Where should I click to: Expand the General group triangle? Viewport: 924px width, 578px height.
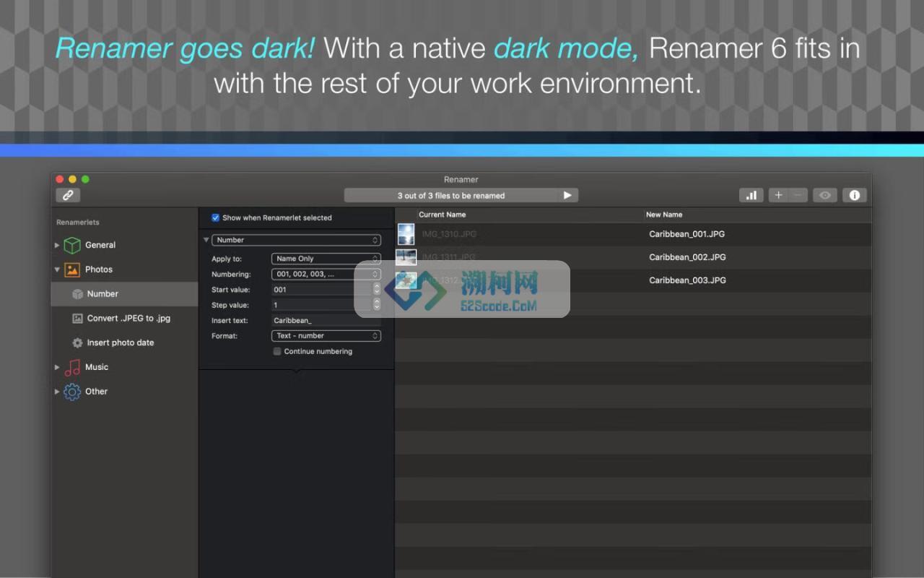(57, 246)
